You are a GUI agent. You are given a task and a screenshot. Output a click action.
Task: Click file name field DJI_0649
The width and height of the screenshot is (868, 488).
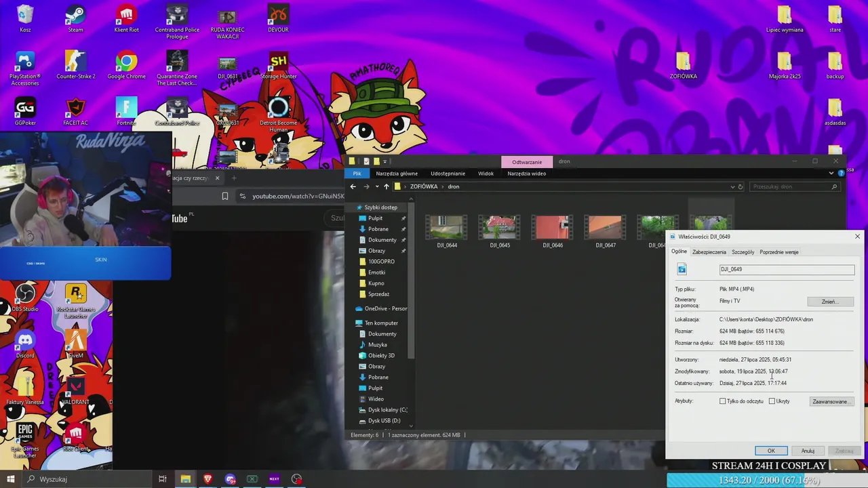(787, 269)
